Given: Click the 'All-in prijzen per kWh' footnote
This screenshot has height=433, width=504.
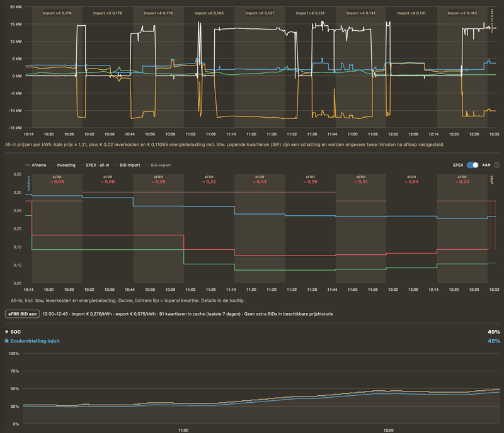Looking at the screenshot, I should (x=225, y=145).
